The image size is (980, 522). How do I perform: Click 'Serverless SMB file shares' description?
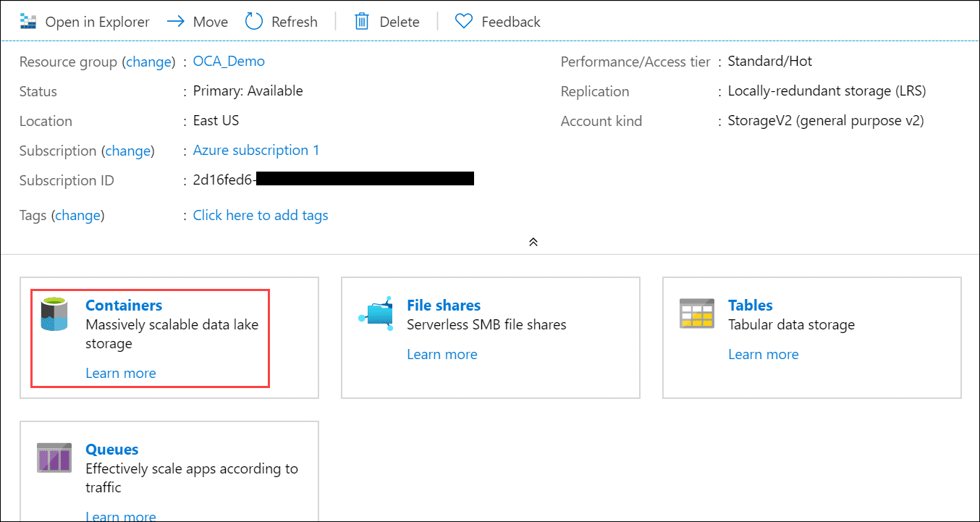point(486,324)
